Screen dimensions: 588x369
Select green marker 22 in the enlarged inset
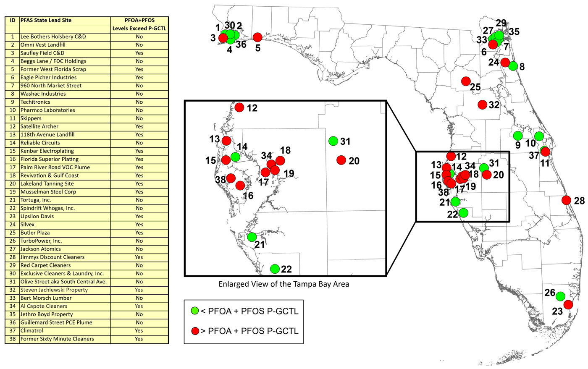pos(275,269)
